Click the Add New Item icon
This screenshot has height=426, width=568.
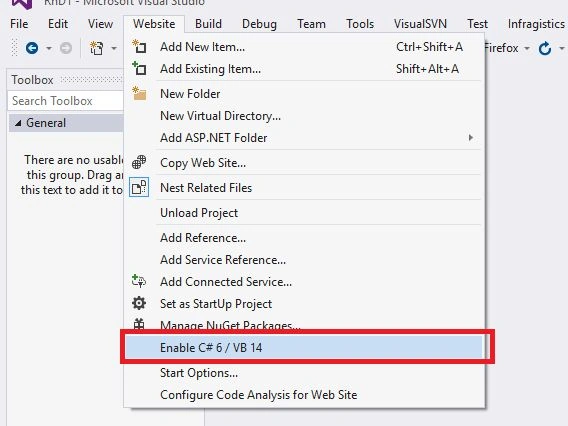point(139,47)
